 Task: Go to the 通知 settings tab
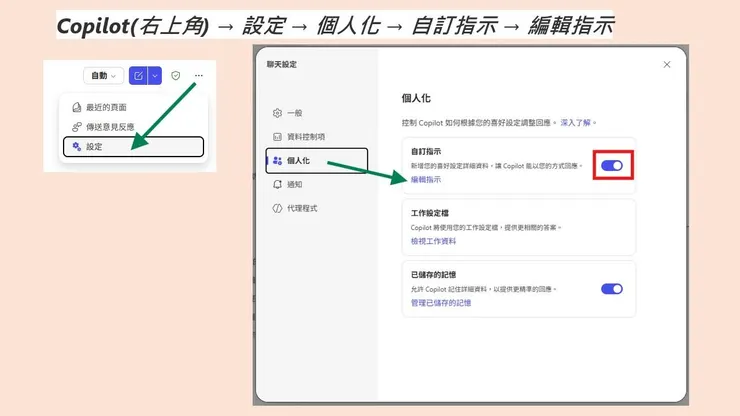[316, 184]
